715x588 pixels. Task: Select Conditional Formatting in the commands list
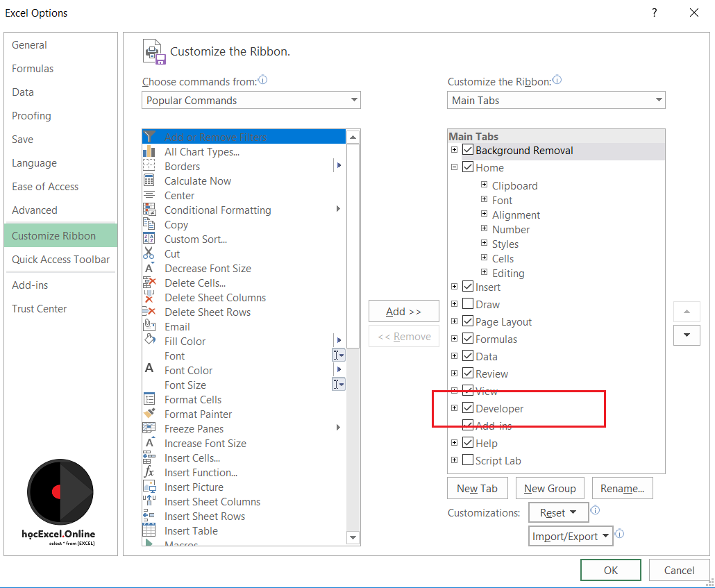click(217, 210)
